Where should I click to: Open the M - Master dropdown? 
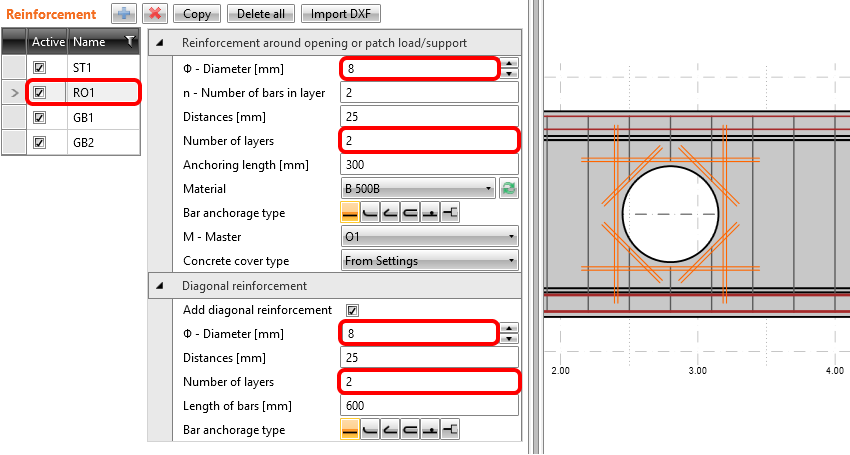429,237
